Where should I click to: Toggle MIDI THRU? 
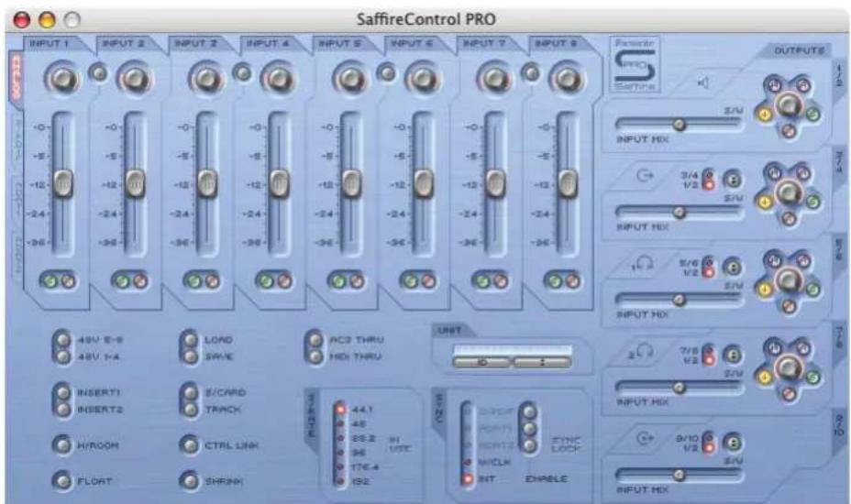click(315, 356)
